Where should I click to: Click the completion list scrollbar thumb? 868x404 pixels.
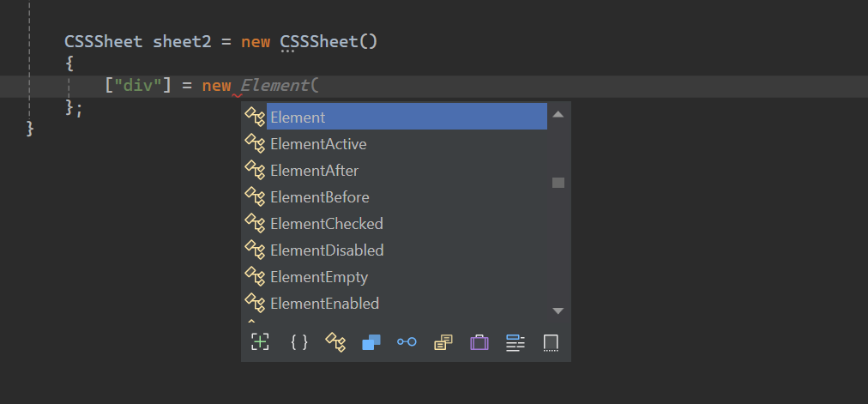pos(558,183)
